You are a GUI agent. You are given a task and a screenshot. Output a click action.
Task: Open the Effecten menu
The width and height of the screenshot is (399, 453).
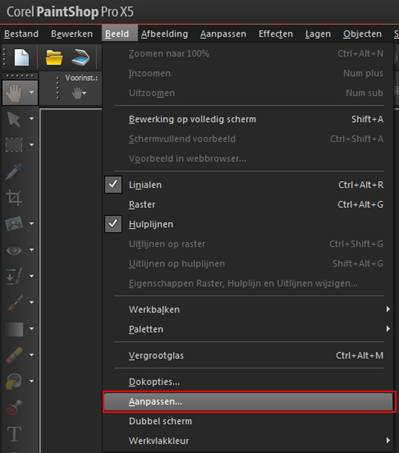[276, 34]
